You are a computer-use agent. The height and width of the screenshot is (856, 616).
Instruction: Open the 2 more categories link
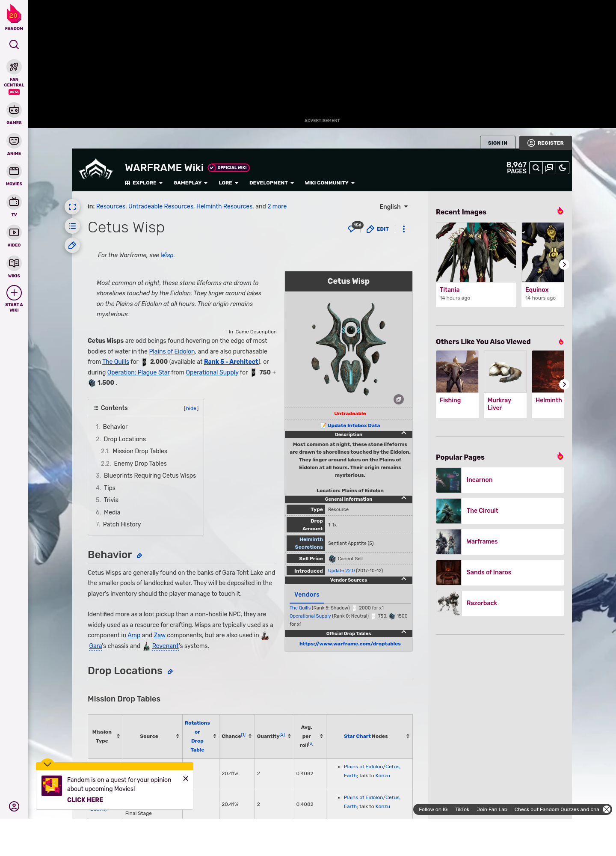tap(277, 206)
